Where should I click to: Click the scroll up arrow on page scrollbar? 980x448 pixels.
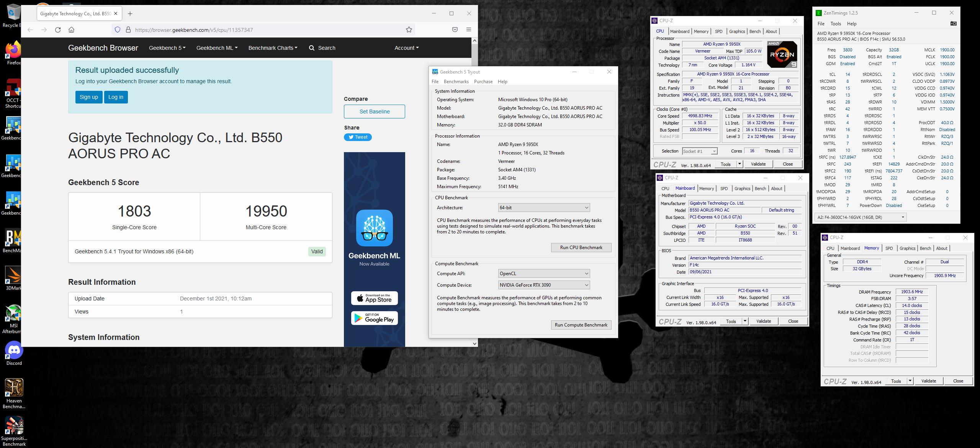474,41
